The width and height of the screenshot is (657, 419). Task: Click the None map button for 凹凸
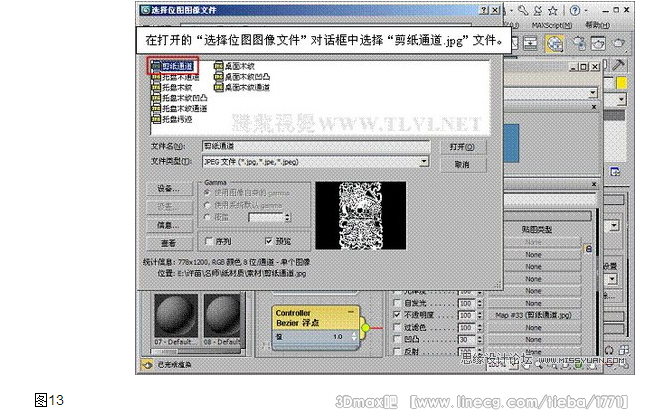click(x=533, y=339)
